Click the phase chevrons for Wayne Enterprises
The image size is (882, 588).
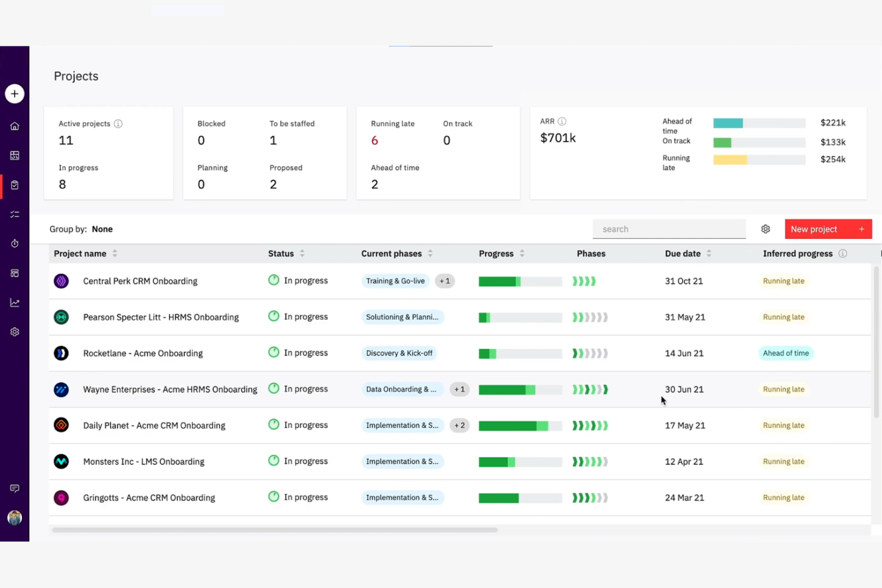pyautogui.click(x=590, y=390)
